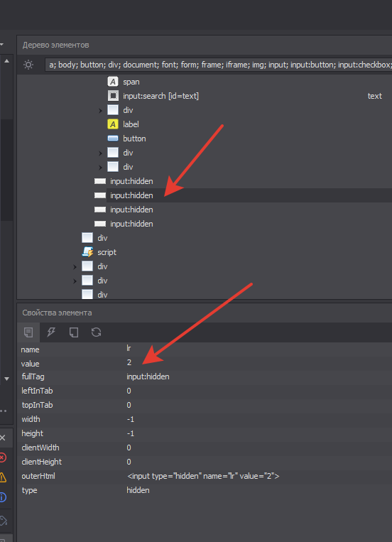This screenshot has width=392, height=542.
Task: Click the tag filter text field
Action: (x=219, y=65)
